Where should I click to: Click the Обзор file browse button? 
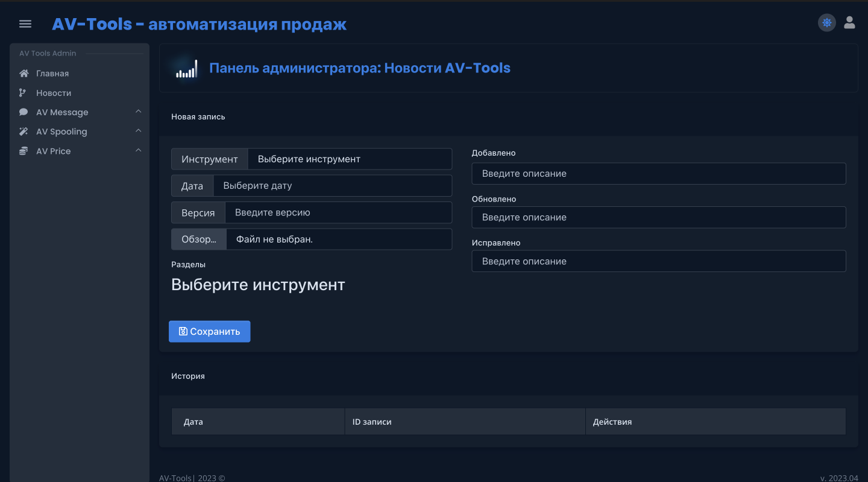pos(199,239)
